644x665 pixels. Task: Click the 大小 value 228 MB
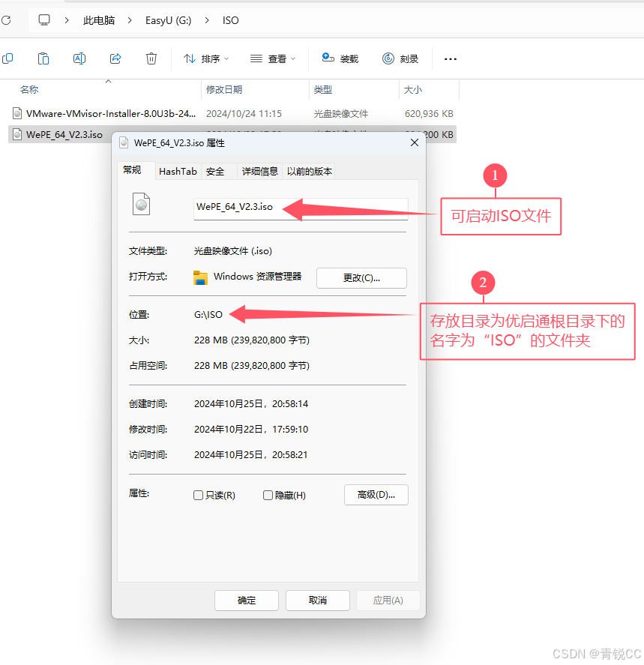click(252, 340)
